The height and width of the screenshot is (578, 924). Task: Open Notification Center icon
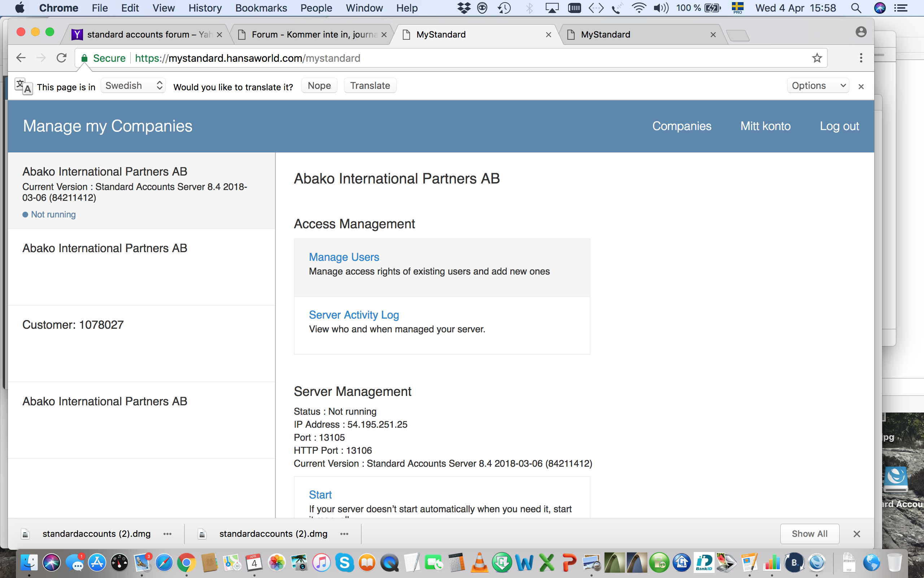pos(901,8)
